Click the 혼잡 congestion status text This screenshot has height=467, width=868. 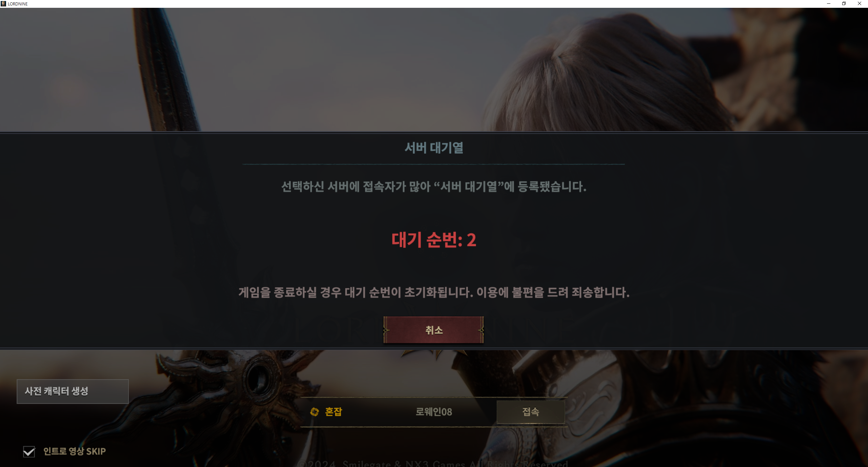click(334, 412)
